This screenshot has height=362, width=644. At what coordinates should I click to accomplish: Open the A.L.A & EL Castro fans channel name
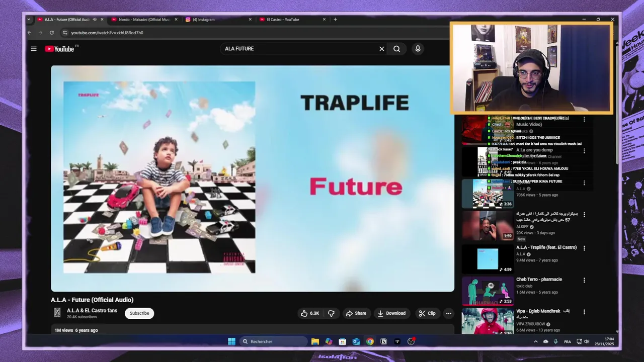(92, 311)
